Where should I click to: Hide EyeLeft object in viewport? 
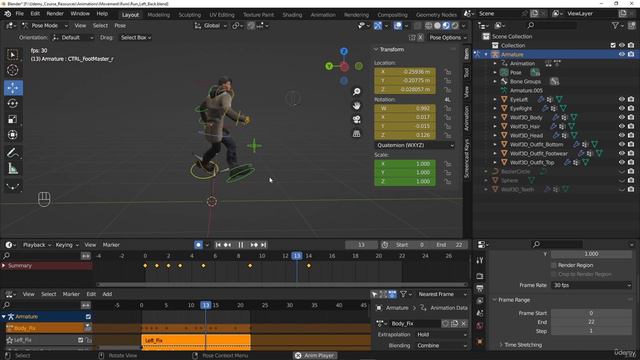[622, 99]
